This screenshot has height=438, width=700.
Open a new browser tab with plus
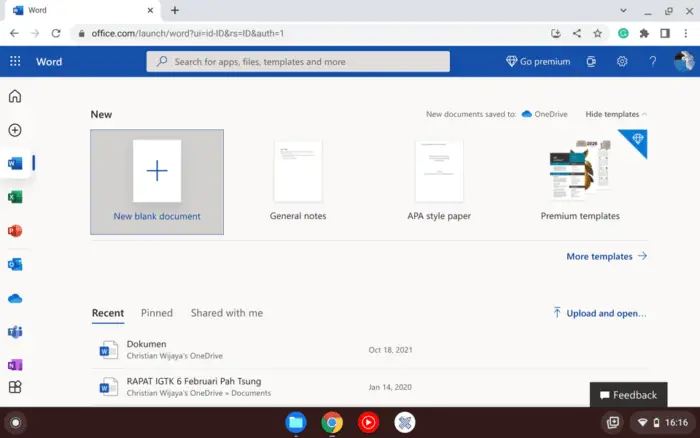click(175, 10)
